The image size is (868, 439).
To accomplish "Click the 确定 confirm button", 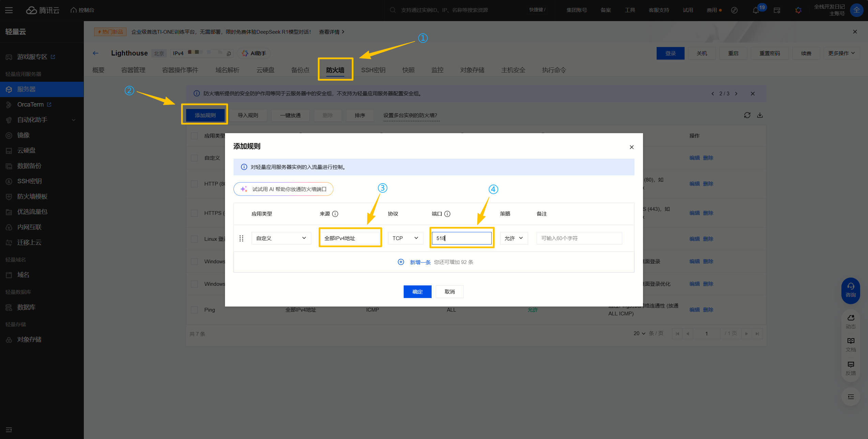I will click(417, 292).
